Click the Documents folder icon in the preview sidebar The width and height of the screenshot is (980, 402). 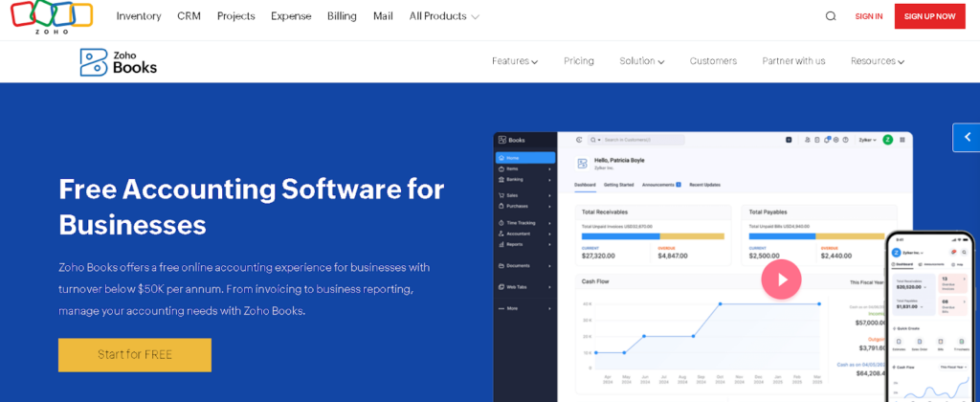(501, 266)
